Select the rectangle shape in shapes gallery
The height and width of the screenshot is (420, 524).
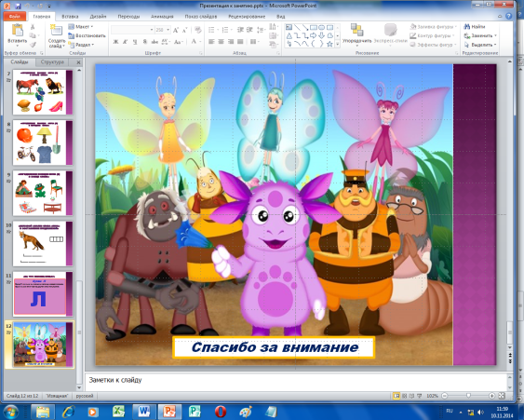pyautogui.click(x=314, y=27)
